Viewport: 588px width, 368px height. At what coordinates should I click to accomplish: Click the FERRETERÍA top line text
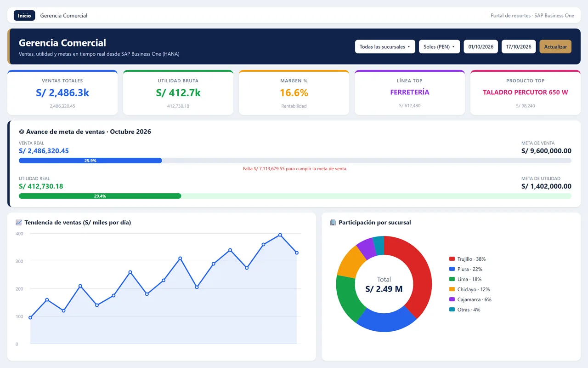[x=410, y=92]
